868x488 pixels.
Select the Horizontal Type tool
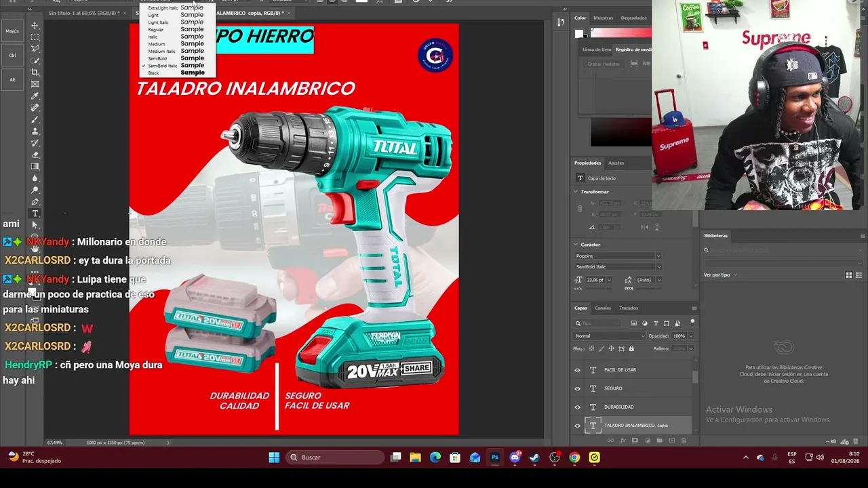point(35,213)
